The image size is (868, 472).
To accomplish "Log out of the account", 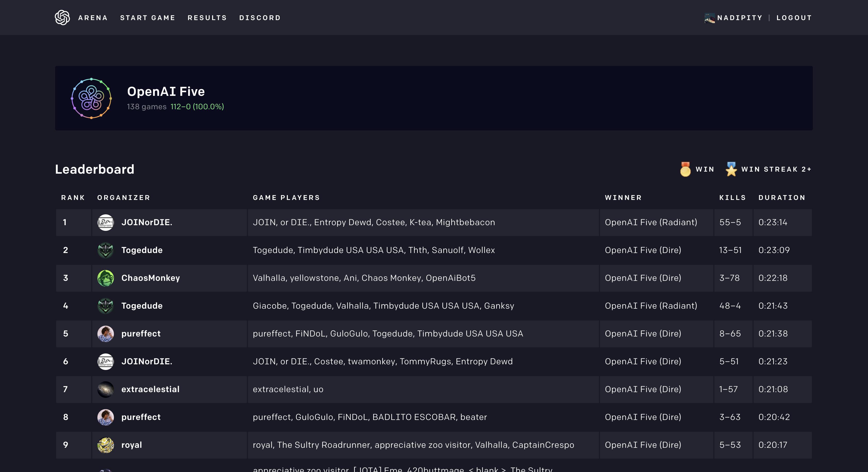I will (794, 18).
